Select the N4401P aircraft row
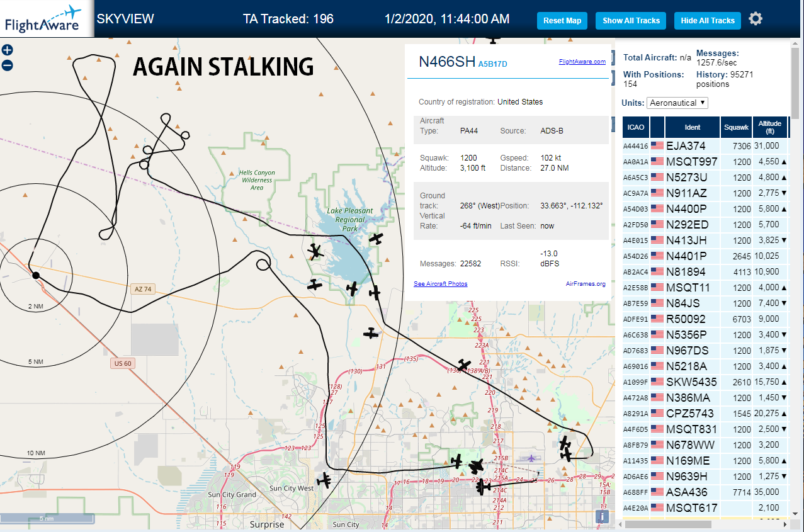The height and width of the screenshot is (532, 804). coord(706,256)
